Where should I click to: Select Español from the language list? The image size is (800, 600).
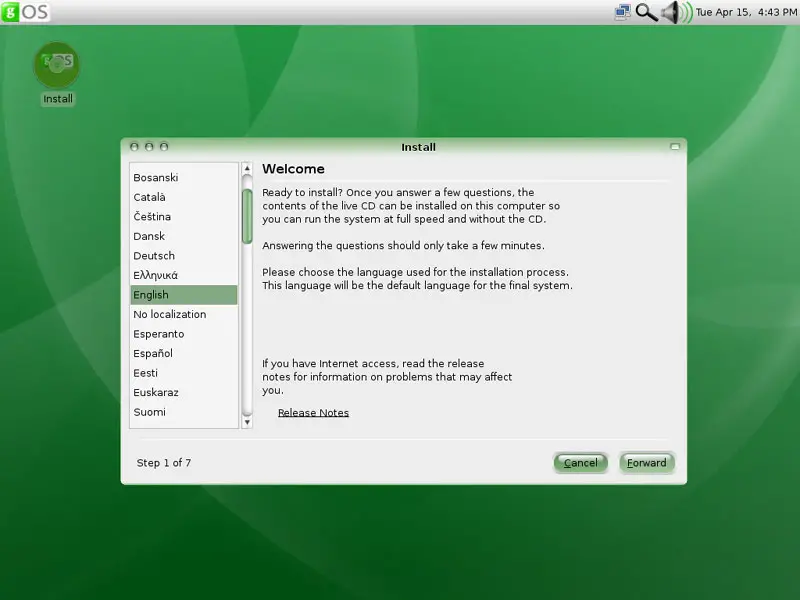tap(153, 354)
